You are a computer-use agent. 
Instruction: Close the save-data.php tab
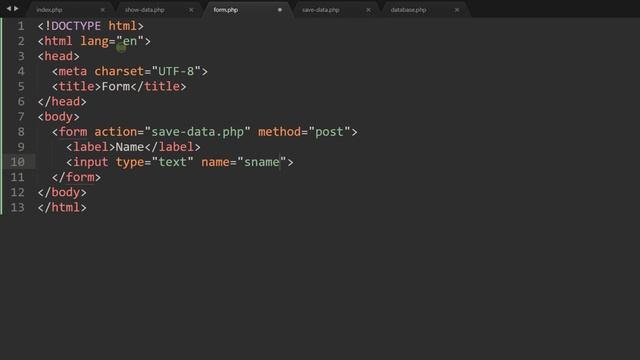368,10
